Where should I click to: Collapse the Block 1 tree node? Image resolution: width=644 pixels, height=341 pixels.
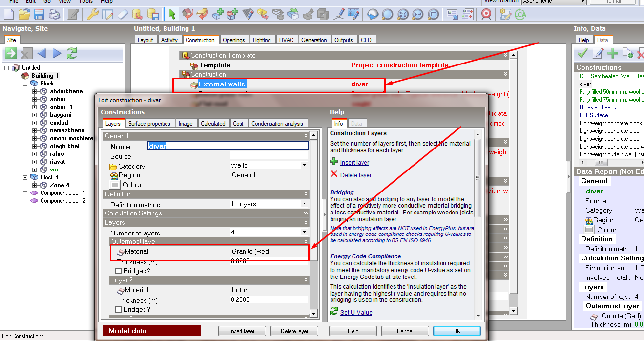click(x=25, y=84)
